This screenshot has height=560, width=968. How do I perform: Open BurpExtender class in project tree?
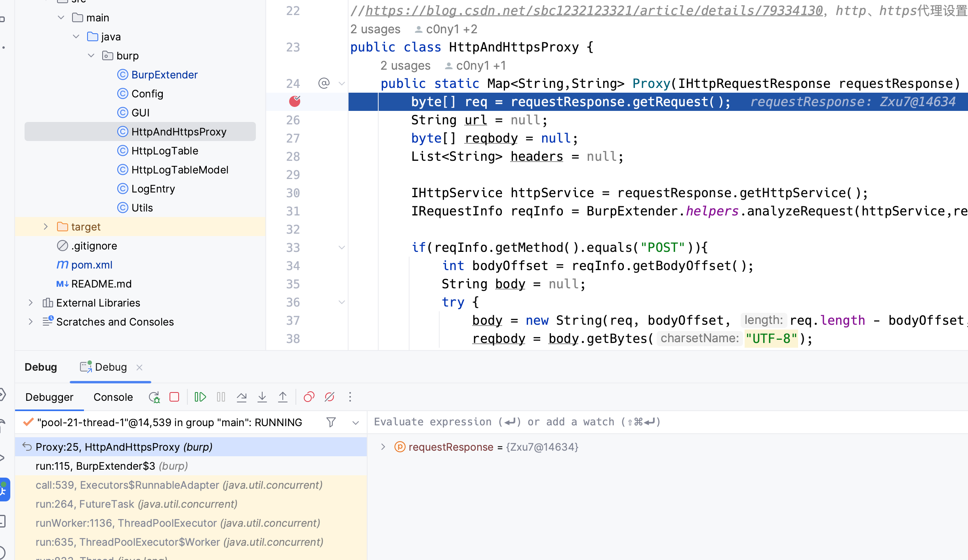tap(164, 74)
